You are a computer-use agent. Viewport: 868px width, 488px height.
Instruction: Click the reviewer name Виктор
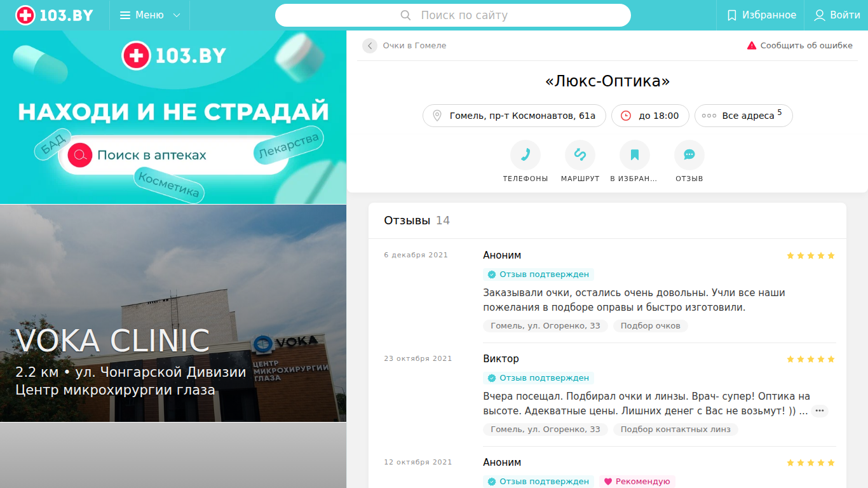501,359
